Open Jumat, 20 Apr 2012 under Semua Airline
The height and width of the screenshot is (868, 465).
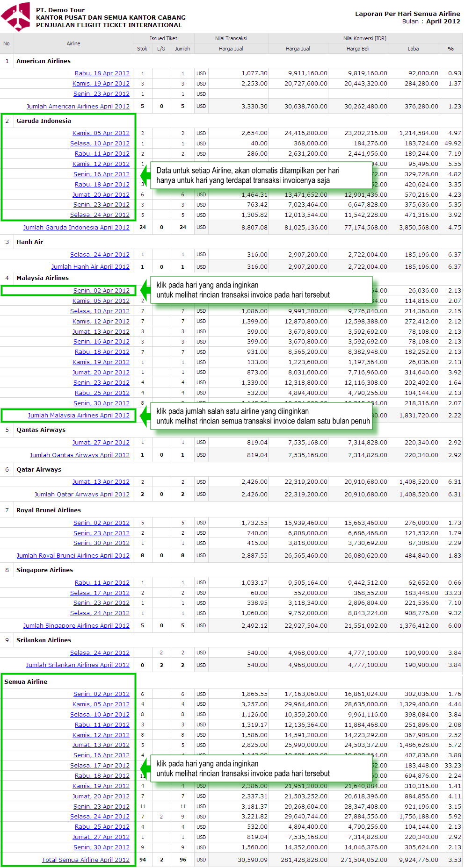[101, 796]
